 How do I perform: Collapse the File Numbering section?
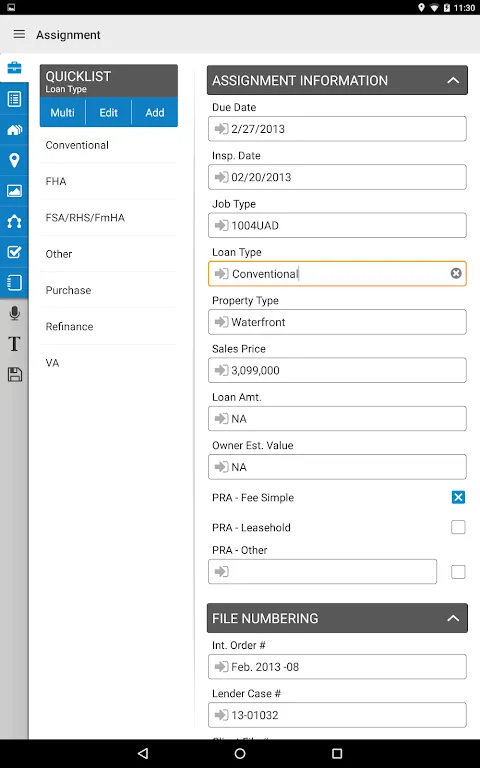coord(453,618)
